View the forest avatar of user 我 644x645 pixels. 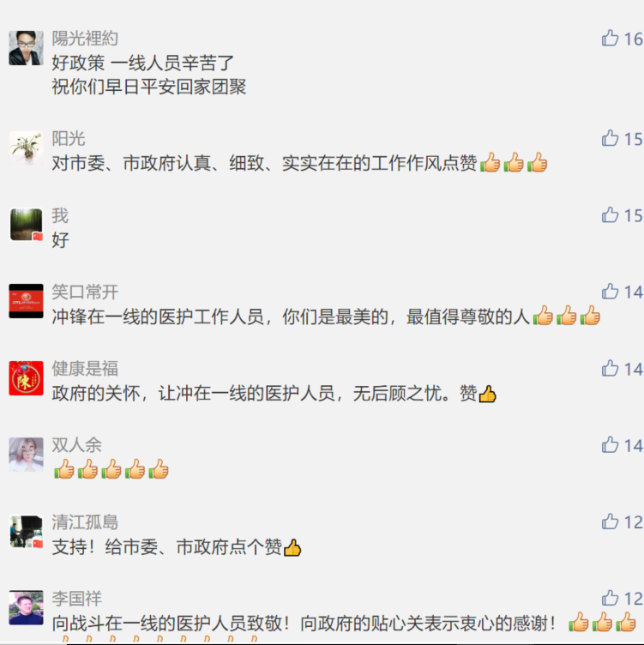coord(26,225)
